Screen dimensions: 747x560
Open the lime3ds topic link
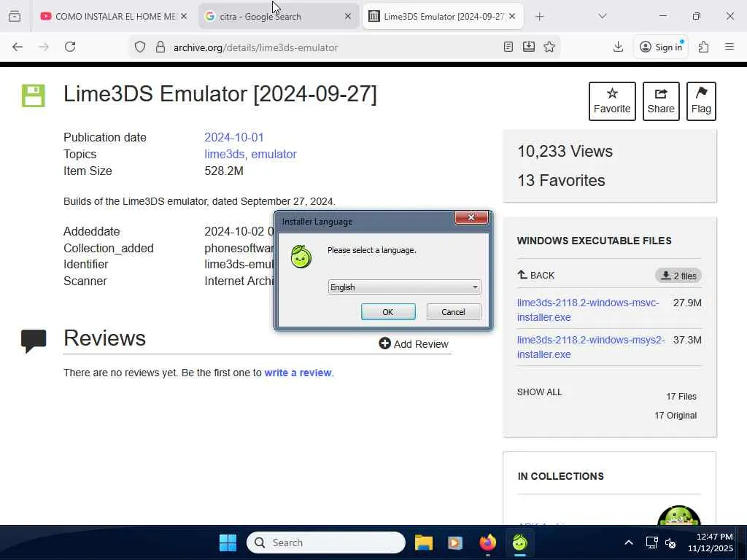pos(225,155)
